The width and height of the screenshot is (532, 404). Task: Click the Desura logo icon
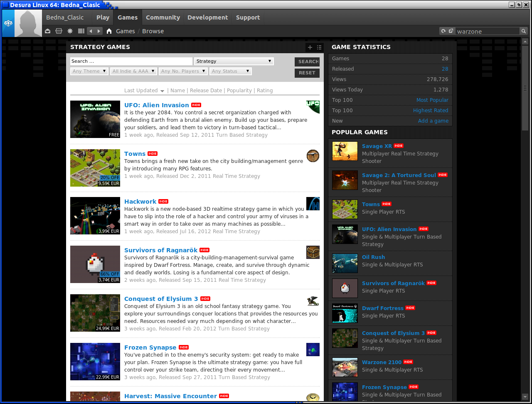tap(8, 23)
